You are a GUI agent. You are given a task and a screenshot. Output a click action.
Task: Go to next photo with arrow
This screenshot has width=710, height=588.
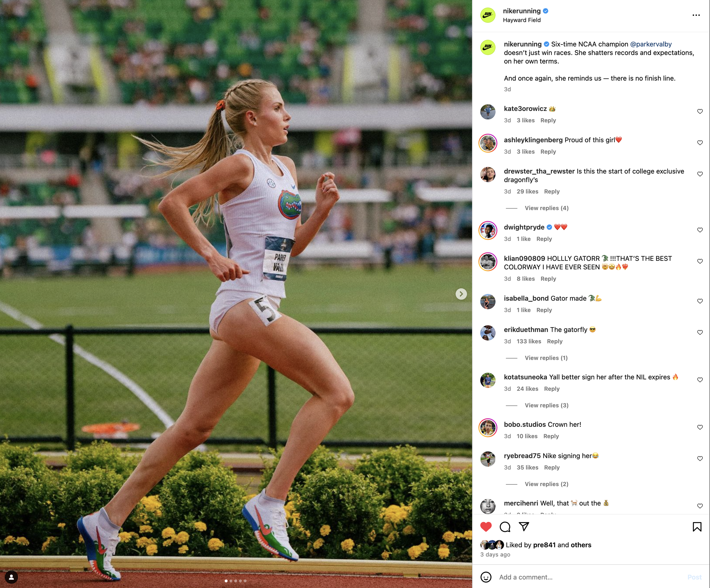461,294
